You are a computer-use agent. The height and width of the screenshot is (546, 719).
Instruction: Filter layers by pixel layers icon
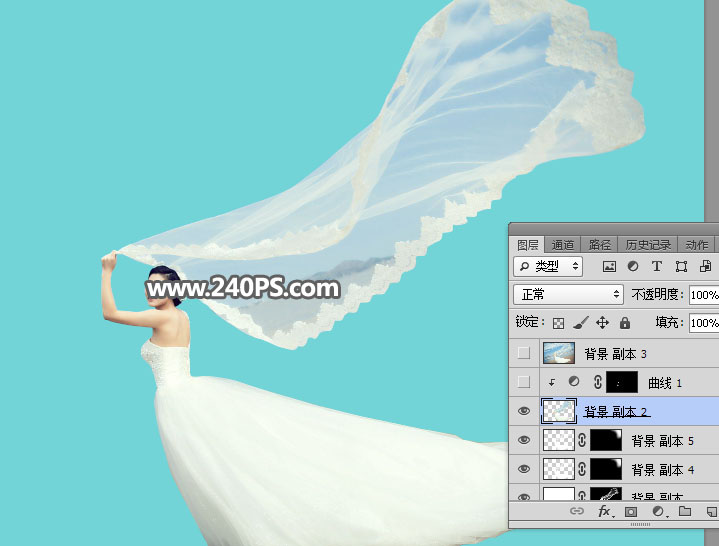click(x=609, y=266)
